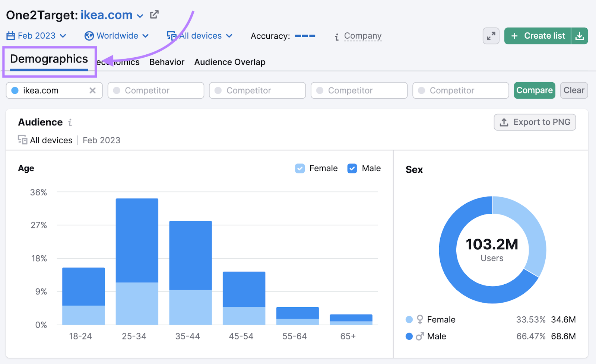Click the info icon beside Company

337,37
